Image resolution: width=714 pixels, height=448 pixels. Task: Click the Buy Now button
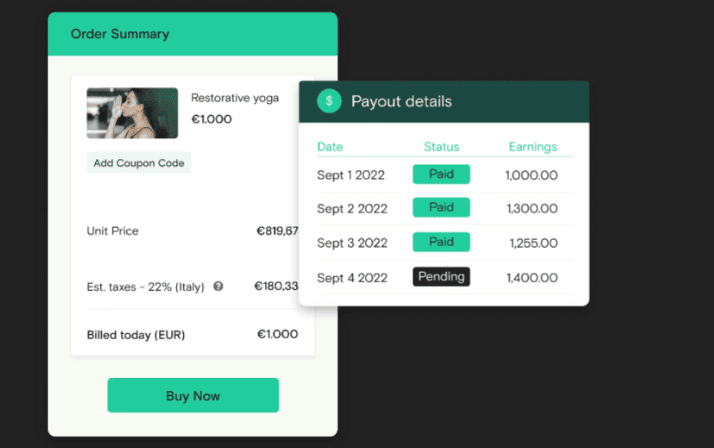point(193,395)
